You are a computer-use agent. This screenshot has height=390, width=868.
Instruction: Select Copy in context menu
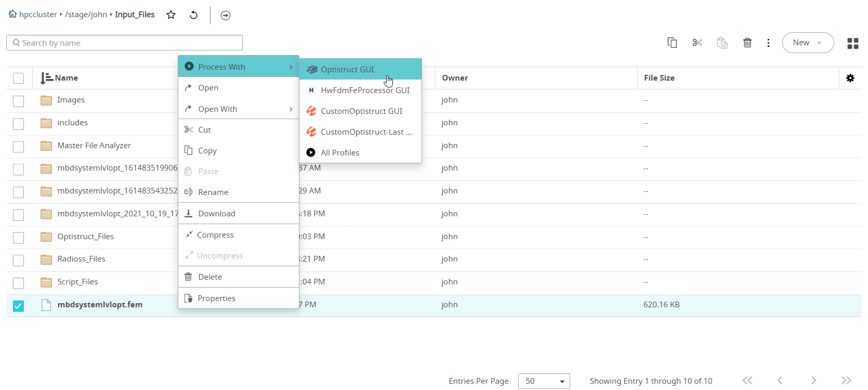[239, 150]
